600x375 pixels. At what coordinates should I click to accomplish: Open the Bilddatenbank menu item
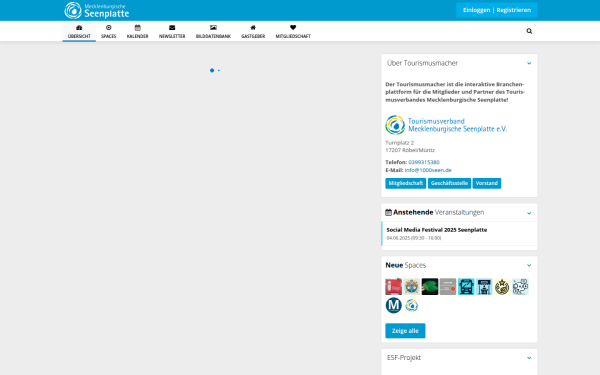tap(213, 31)
